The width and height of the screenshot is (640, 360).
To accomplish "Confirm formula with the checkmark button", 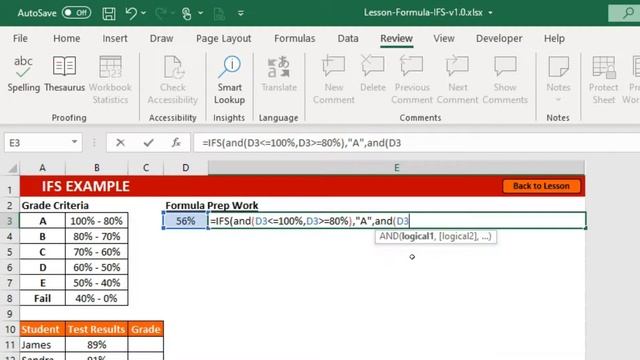I will point(149,143).
